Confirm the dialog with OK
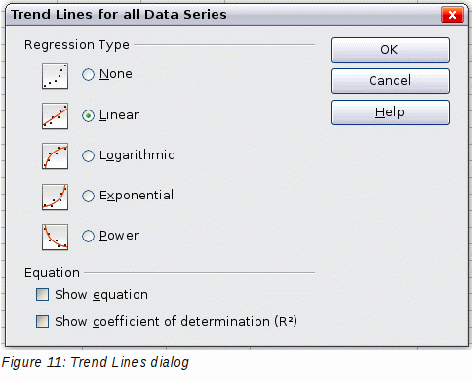Viewport: 472px width, 382px height. 390,50
